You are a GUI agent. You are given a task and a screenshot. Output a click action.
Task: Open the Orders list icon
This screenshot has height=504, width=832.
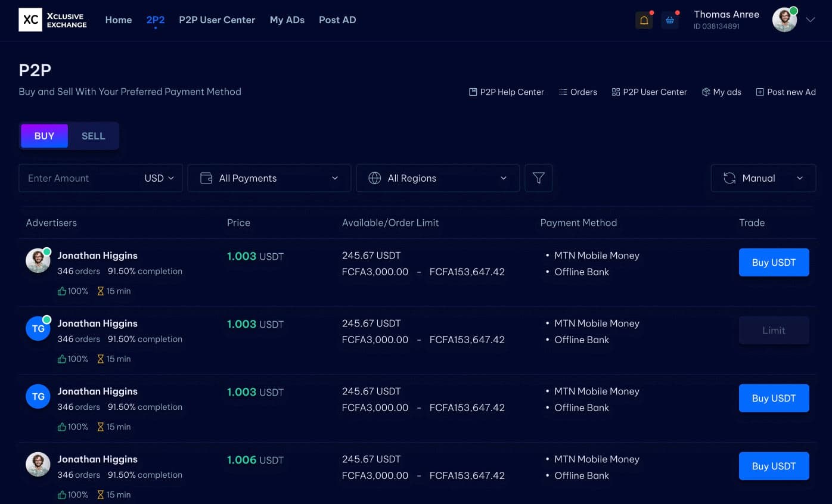tap(563, 92)
